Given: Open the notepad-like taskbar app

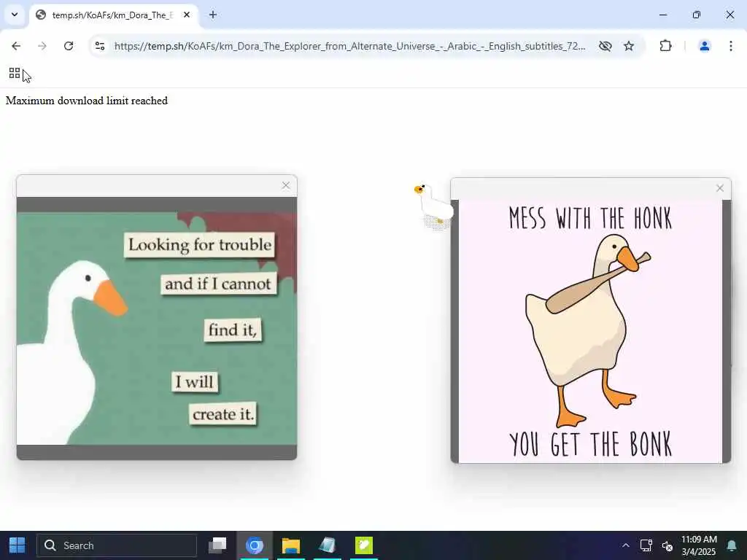Looking at the screenshot, I should click(328, 545).
